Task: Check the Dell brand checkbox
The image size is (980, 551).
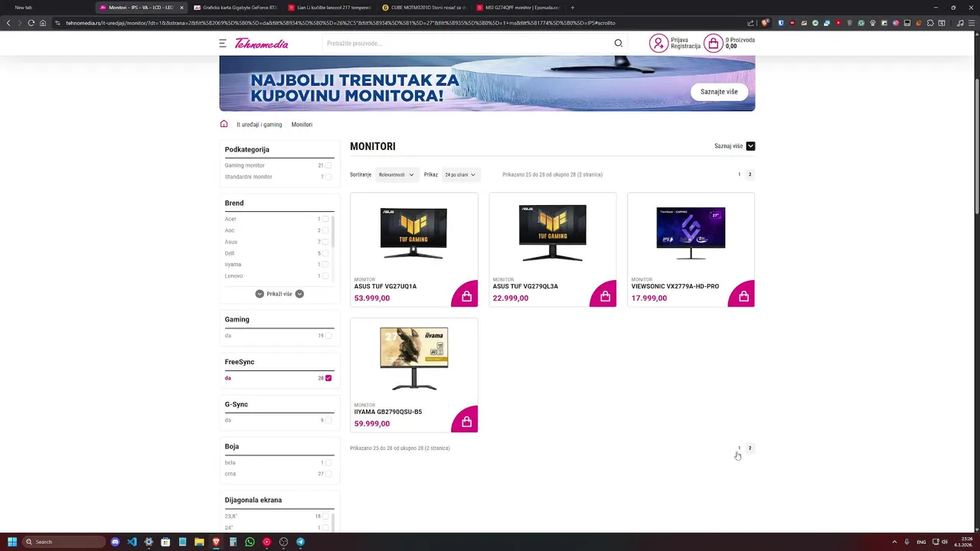Action: coord(325,253)
